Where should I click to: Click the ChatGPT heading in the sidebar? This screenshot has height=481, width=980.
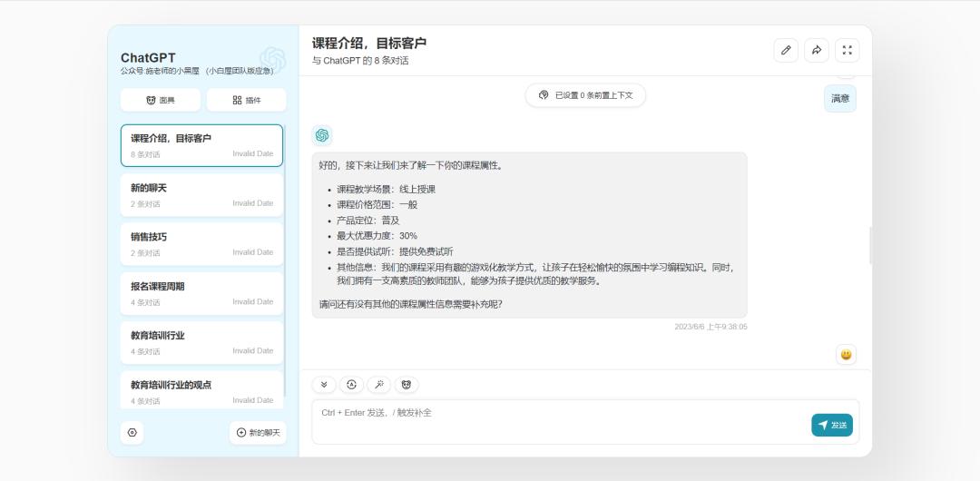click(148, 58)
